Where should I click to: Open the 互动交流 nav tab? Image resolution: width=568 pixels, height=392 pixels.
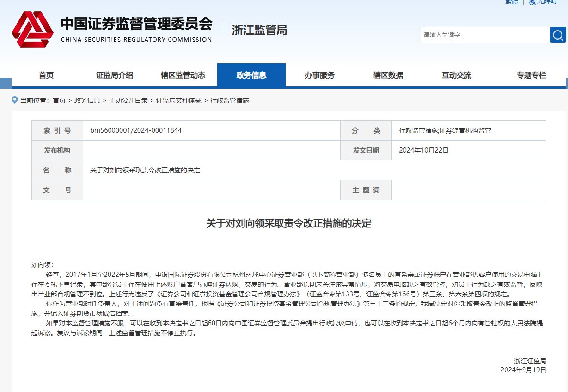(457, 75)
